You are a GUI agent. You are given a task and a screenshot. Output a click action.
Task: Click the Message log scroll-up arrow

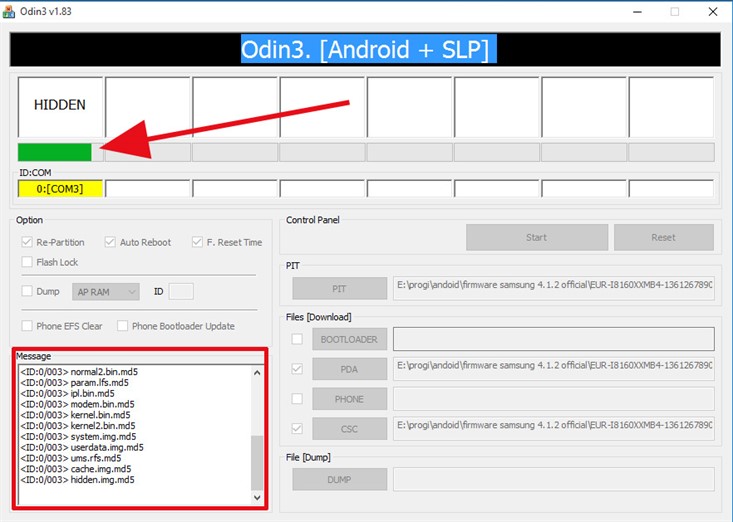point(257,372)
